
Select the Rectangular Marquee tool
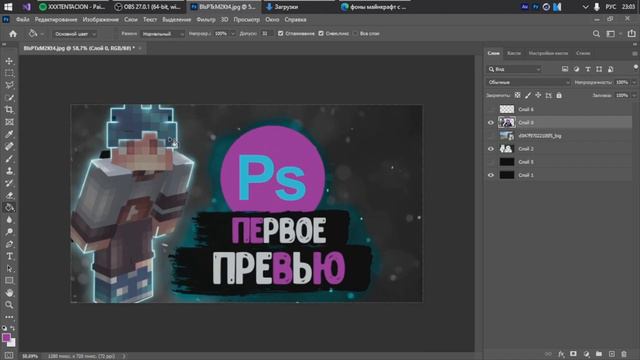(x=9, y=73)
